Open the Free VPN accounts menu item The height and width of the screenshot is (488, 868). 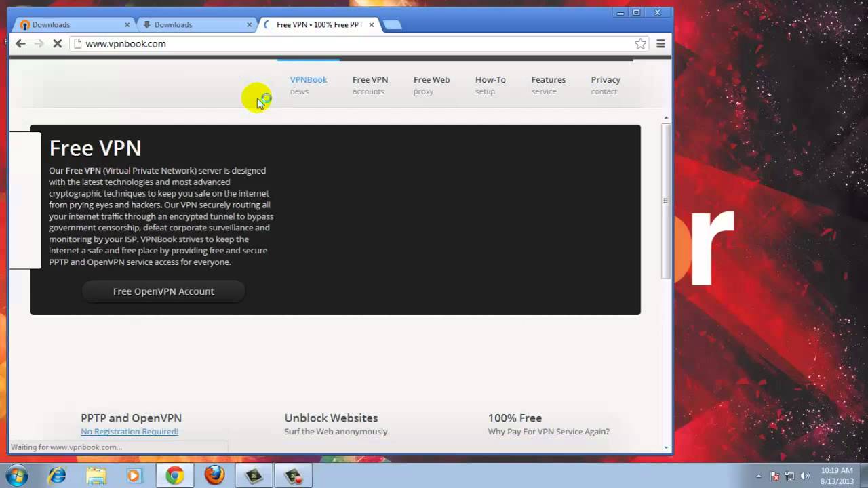(x=370, y=85)
